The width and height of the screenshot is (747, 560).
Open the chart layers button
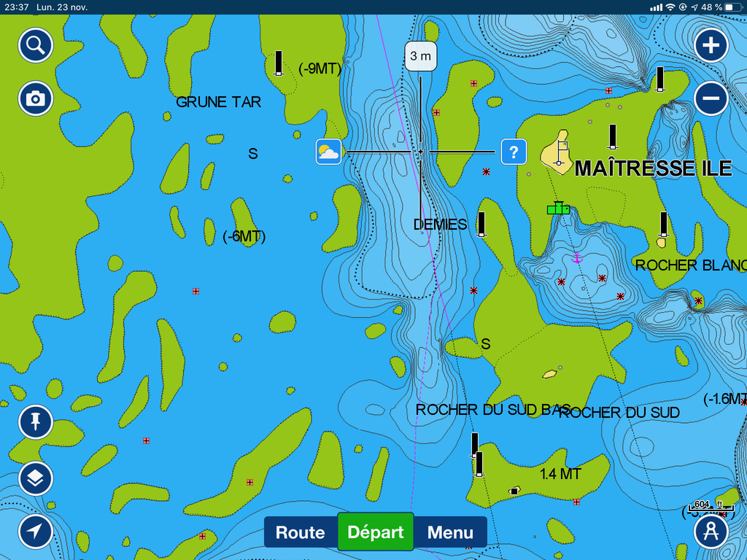coord(36,478)
